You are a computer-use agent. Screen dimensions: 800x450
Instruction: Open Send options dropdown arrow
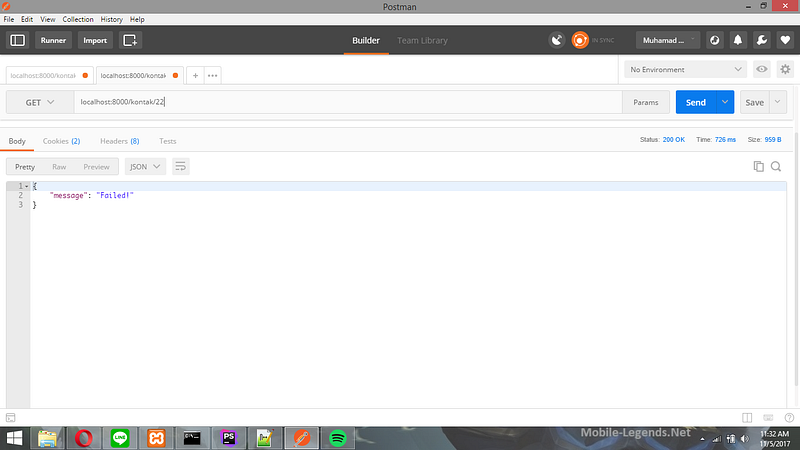pos(725,102)
